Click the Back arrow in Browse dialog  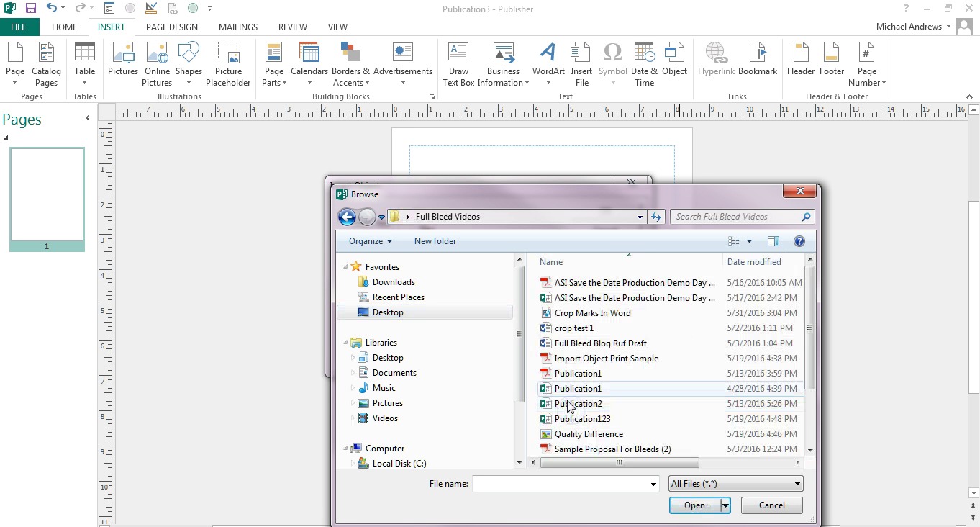pos(347,217)
